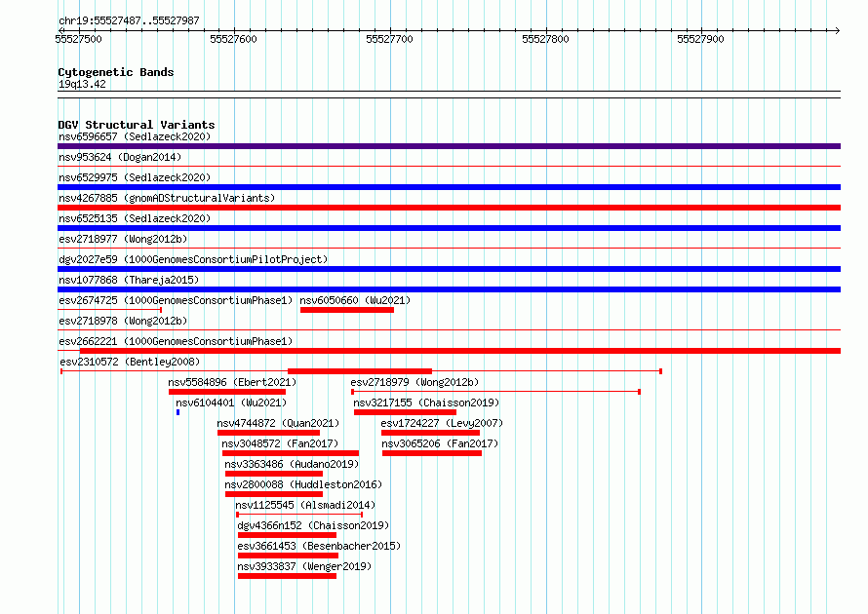Select the red dgv4366n152 variant bar
The width and height of the screenshot is (868, 614).
(287, 535)
